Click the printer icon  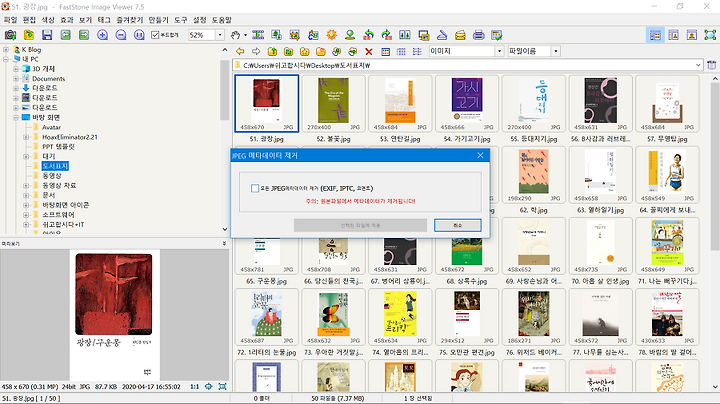tap(478, 35)
